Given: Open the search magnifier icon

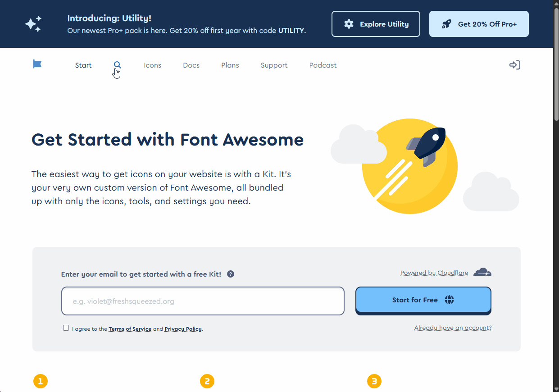Looking at the screenshot, I should click(x=117, y=65).
